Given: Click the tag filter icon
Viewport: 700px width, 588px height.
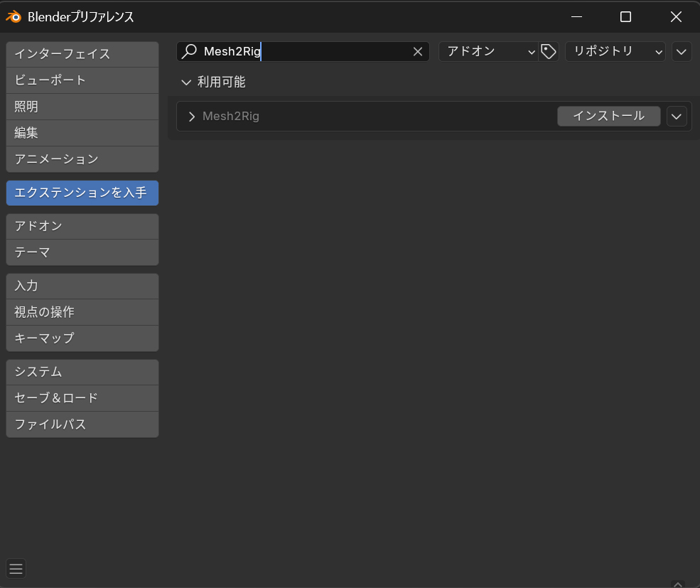Looking at the screenshot, I should click(x=548, y=51).
